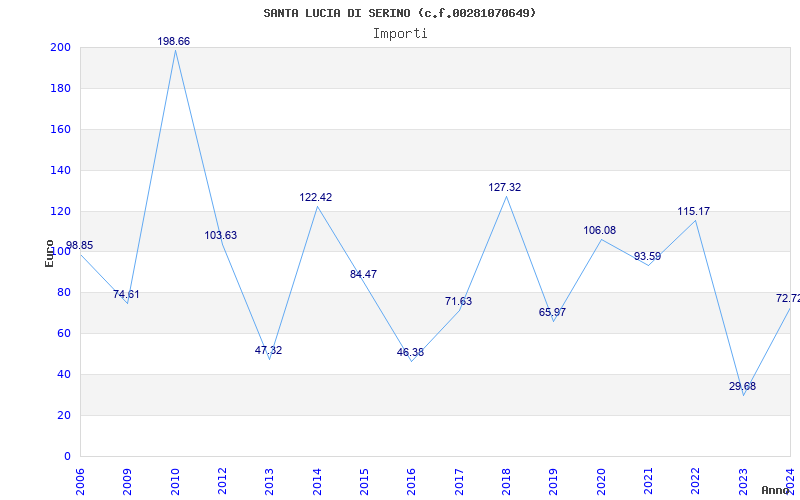
Task: Click the 2014 x-axis label
Action: (317, 482)
